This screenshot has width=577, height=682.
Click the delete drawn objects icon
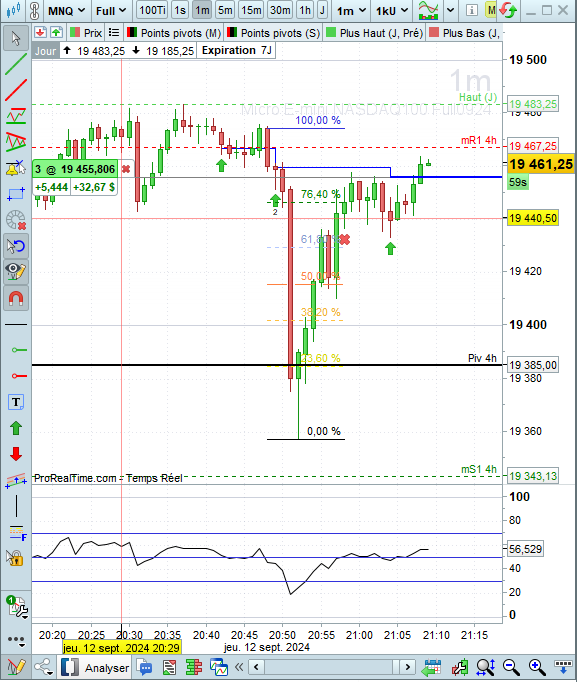click(16, 220)
